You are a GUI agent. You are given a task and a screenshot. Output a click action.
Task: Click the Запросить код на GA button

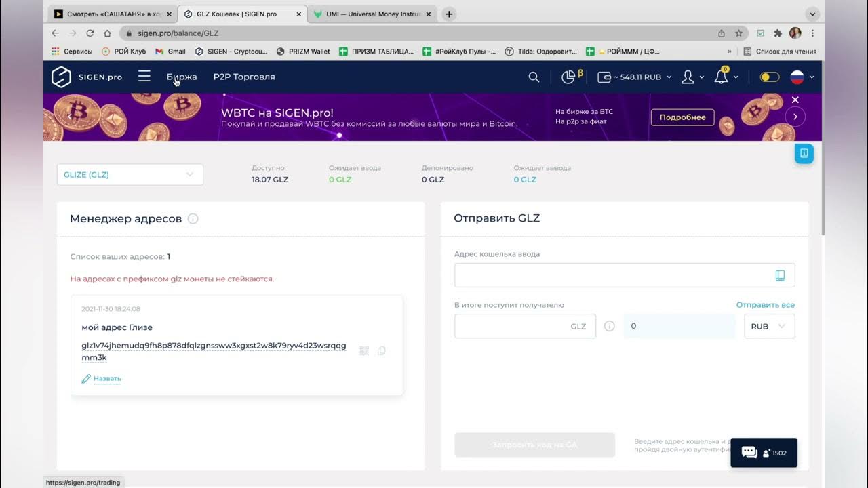click(x=535, y=445)
